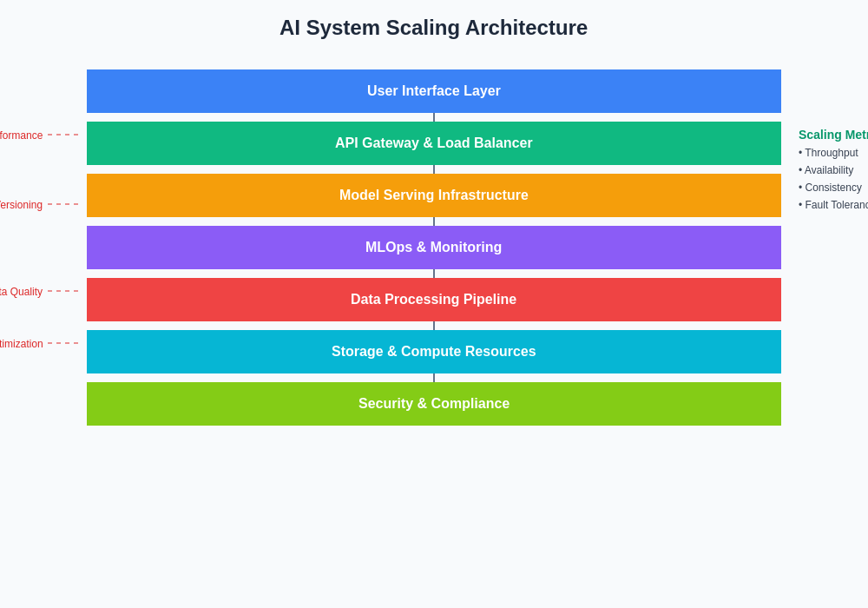Select the Throughput bullet item

[829, 153]
